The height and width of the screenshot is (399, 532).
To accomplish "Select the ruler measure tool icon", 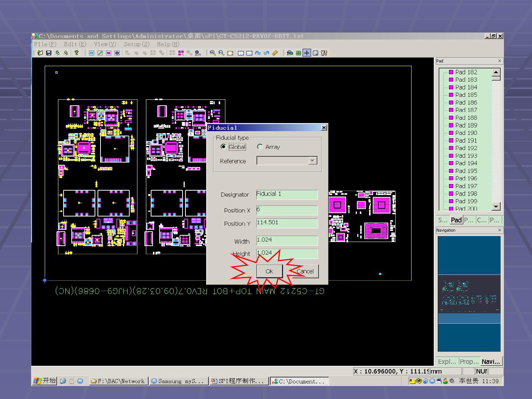I will pos(275,53).
